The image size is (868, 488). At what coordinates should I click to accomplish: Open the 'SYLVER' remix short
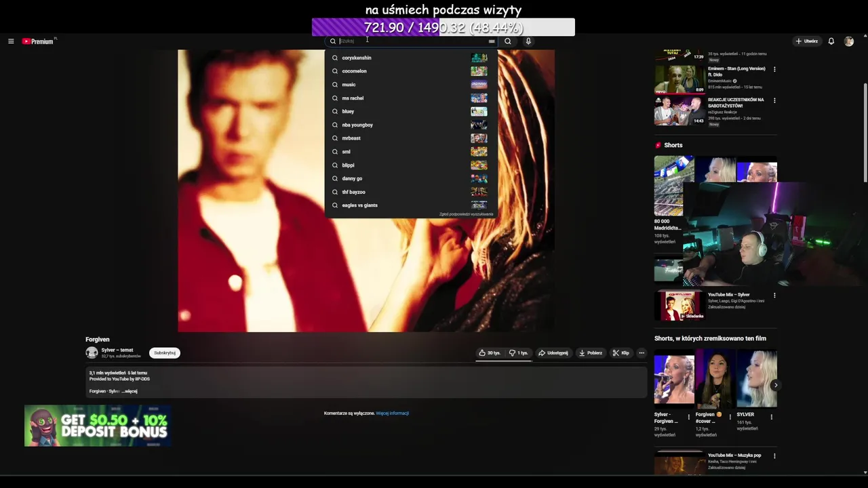tap(757, 380)
